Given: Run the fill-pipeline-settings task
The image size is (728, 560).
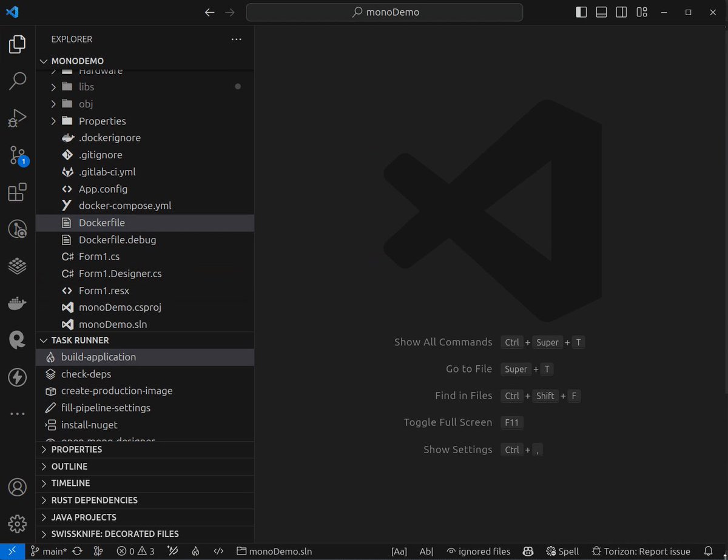Looking at the screenshot, I should click(145, 408).
